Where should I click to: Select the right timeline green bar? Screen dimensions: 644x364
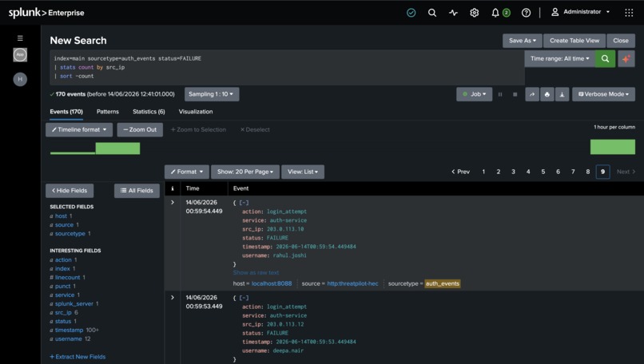[612, 147]
